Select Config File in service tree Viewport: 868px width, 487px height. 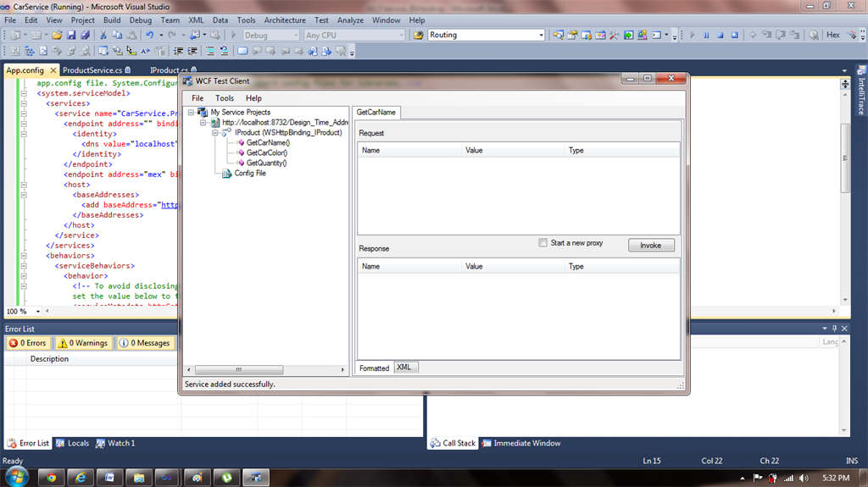(250, 174)
